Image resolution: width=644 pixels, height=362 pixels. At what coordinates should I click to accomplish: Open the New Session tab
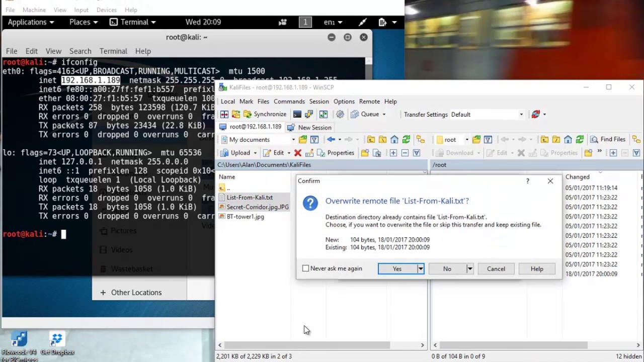coord(309,127)
